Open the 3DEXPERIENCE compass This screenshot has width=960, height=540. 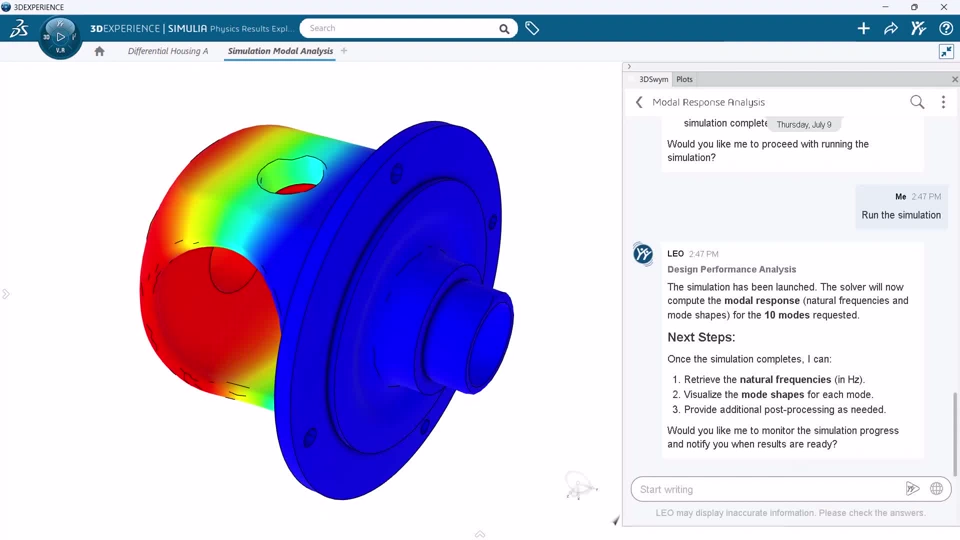point(60,37)
